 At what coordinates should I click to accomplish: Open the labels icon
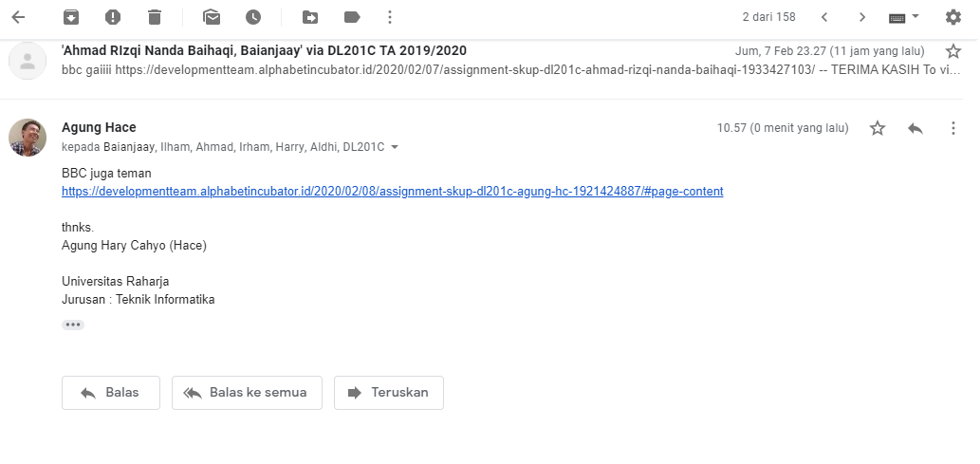[x=352, y=17]
